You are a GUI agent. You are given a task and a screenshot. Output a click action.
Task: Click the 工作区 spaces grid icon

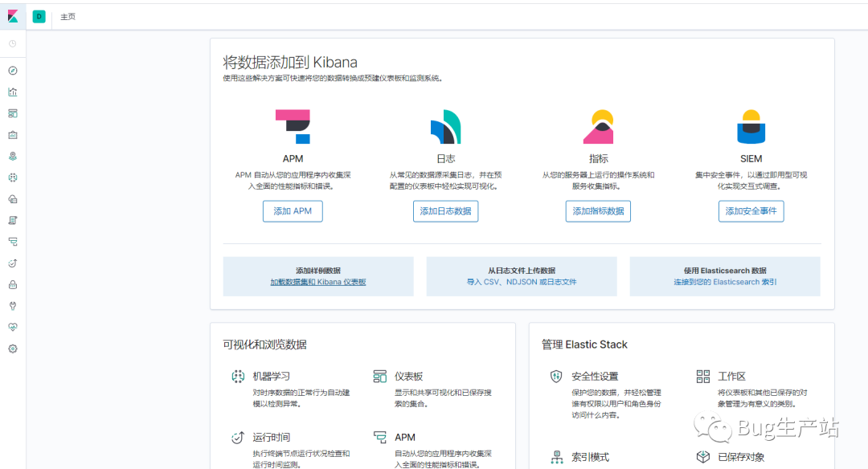(703, 377)
